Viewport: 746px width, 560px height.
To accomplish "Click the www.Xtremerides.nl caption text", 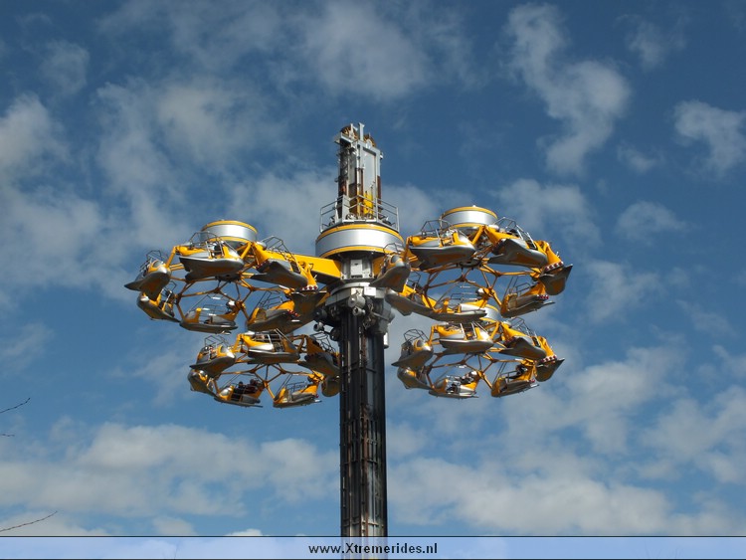I will pos(373,549).
